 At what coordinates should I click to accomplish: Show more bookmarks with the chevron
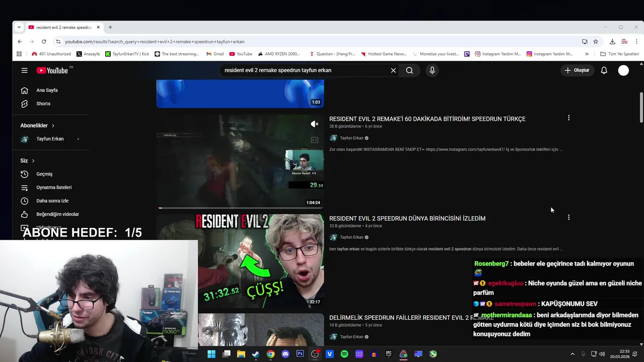pos(587,54)
